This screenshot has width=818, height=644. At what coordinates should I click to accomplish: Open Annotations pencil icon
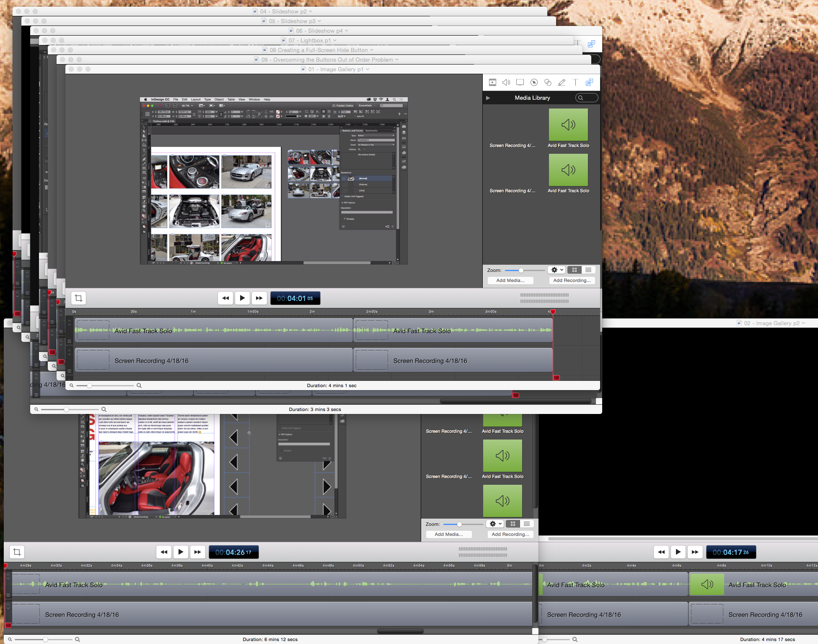coord(562,83)
